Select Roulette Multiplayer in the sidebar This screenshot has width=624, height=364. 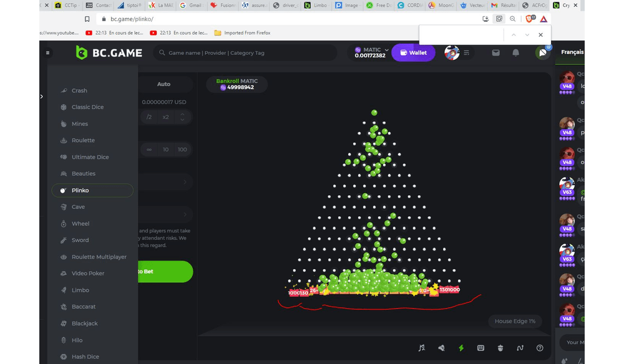99,257
